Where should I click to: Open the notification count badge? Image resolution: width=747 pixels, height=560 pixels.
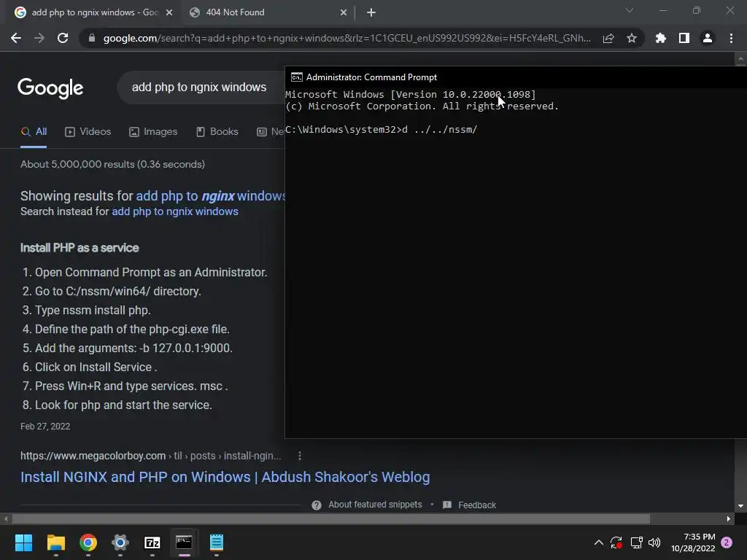coord(727,542)
